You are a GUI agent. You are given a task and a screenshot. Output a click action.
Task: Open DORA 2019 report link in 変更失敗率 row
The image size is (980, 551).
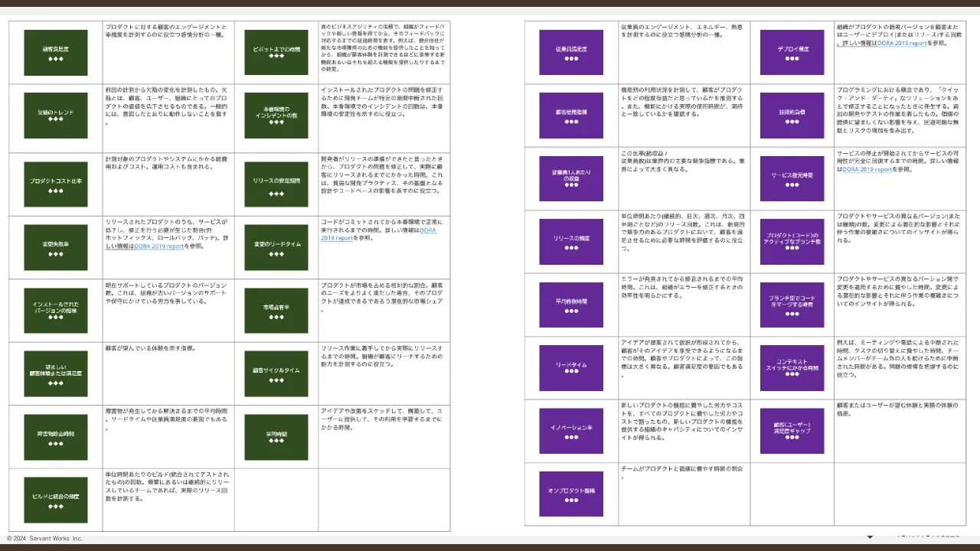[159, 247]
